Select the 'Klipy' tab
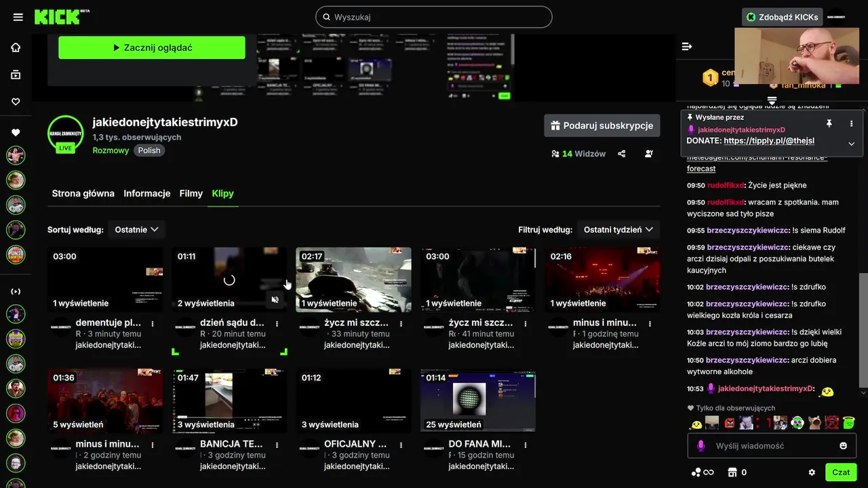 pyautogui.click(x=222, y=193)
